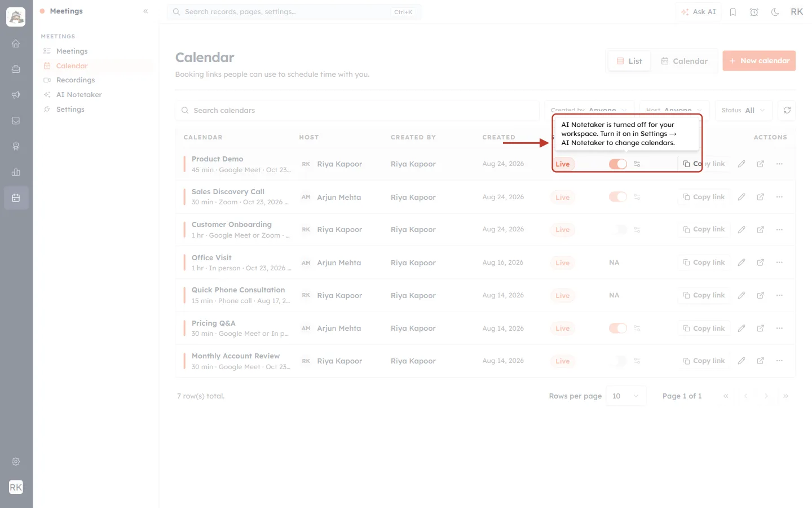Open the bar chart reports icon

16,172
